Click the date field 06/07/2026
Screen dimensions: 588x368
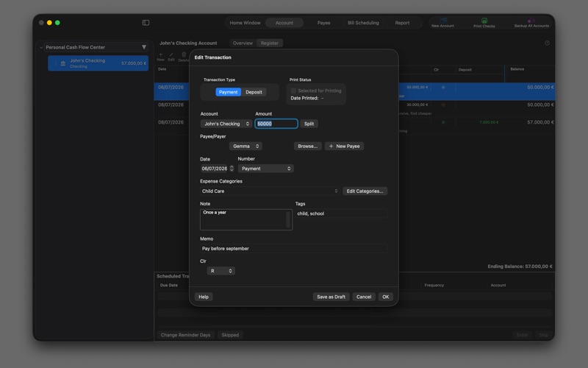[x=215, y=169]
